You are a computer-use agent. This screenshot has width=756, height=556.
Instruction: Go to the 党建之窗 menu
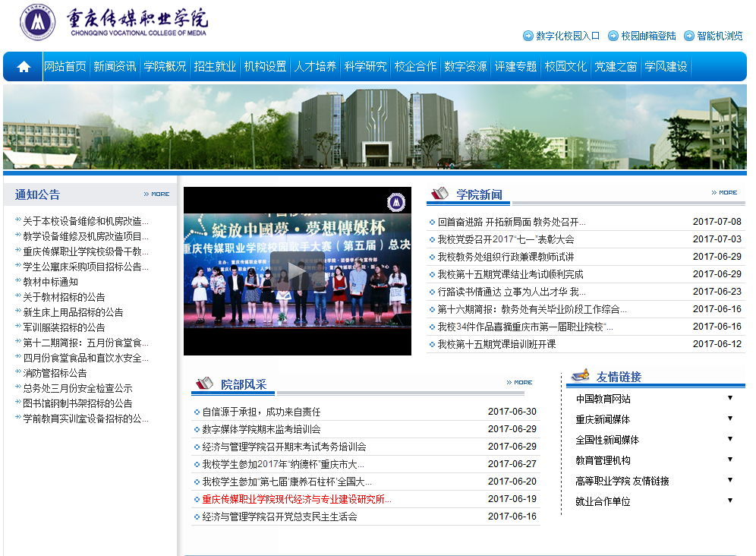tap(616, 67)
